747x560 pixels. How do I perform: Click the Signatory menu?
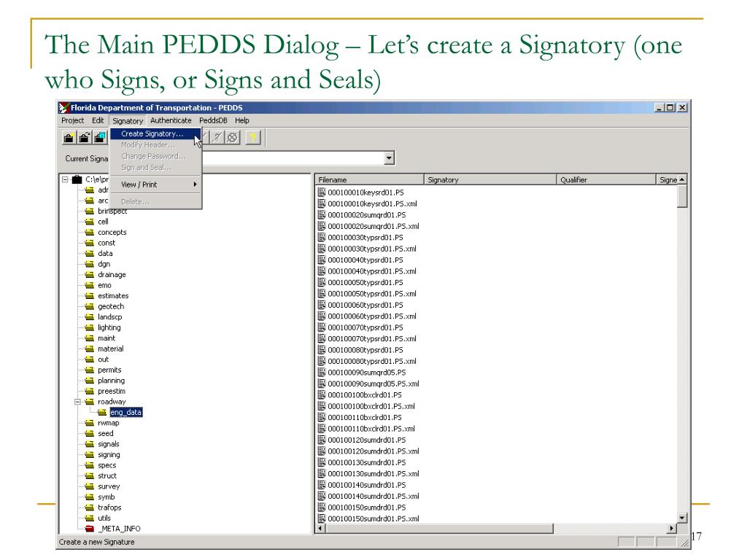(128, 121)
